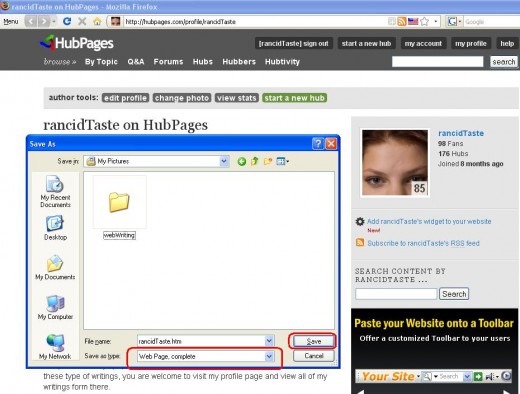Viewport: 520px width, 394px height.
Task: Open the bookmark star dropdown arrow
Action: tap(435, 22)
